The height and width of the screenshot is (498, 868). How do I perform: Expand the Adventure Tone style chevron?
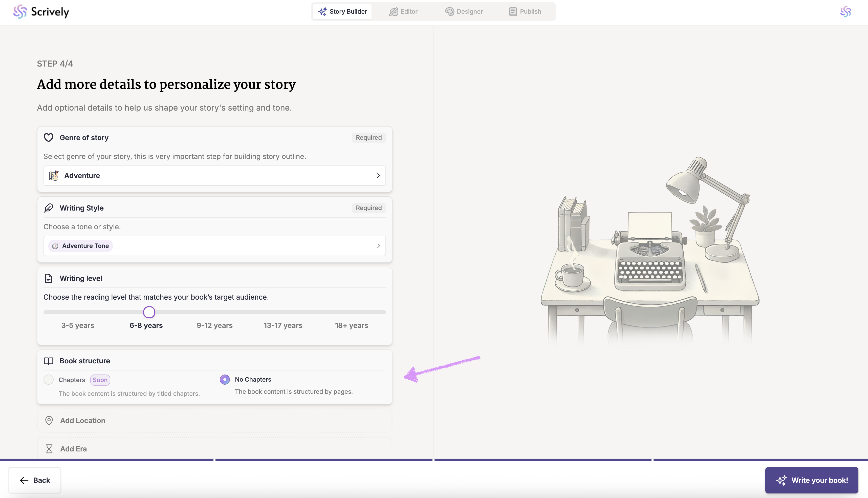[378, 246]
